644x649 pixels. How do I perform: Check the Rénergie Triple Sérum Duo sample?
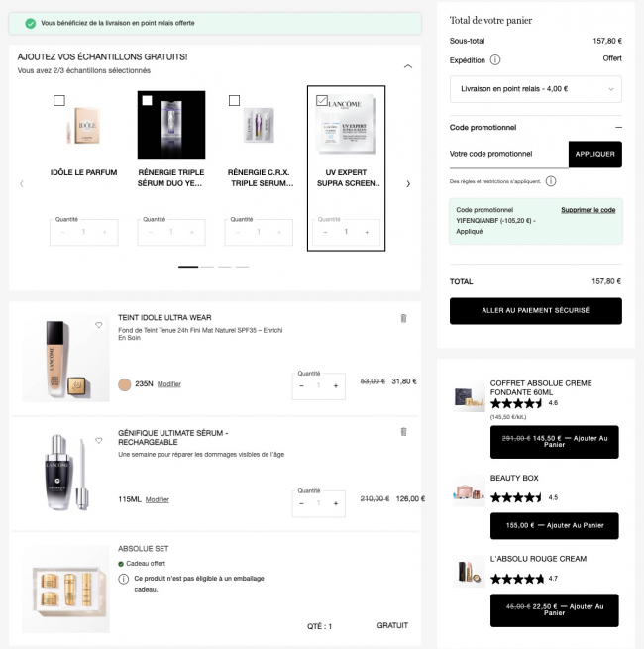coord(147,100)
